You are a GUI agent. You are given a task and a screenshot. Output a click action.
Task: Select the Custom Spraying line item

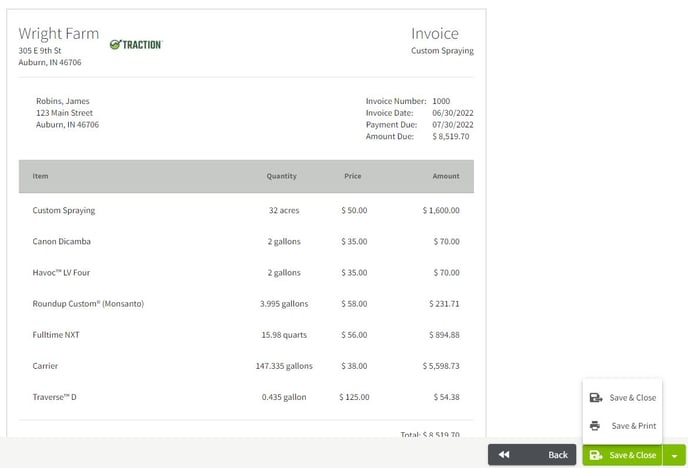(x=246, y=211)
